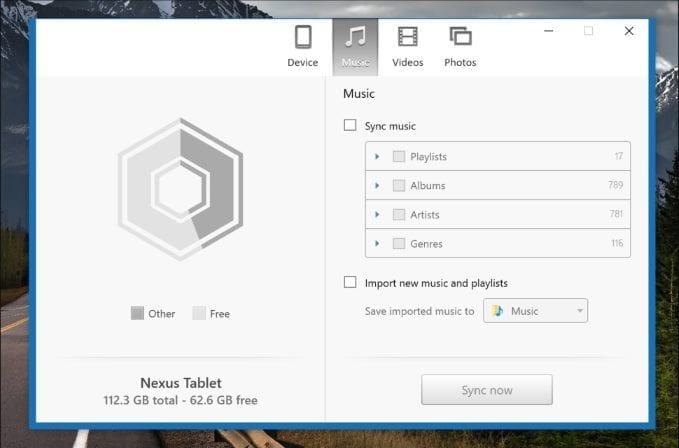Viewport: 679px width, 448px height.
Task: Click the Other legend color swatch
Action: coord(137,314)
